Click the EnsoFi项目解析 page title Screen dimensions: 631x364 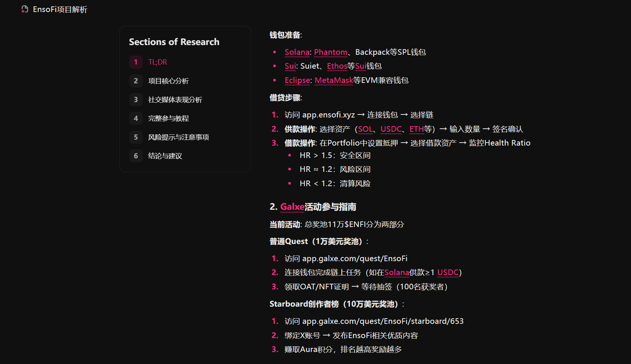click(x=60, y=9)
